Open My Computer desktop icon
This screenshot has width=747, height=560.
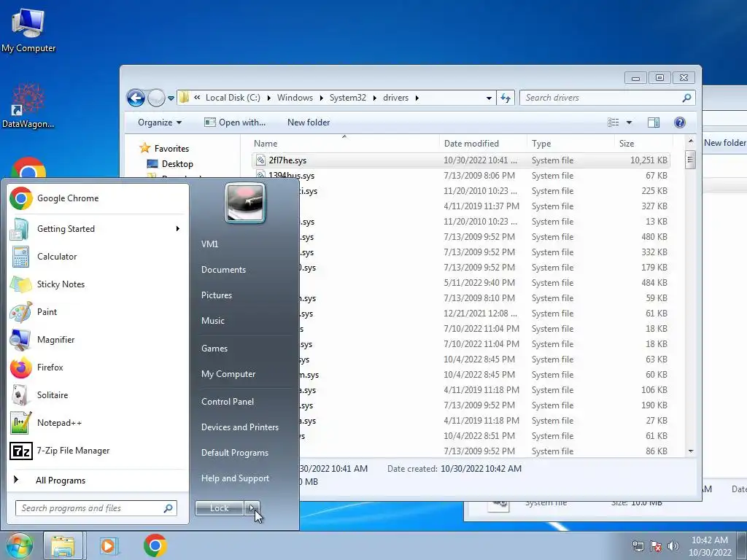point(28,31)
